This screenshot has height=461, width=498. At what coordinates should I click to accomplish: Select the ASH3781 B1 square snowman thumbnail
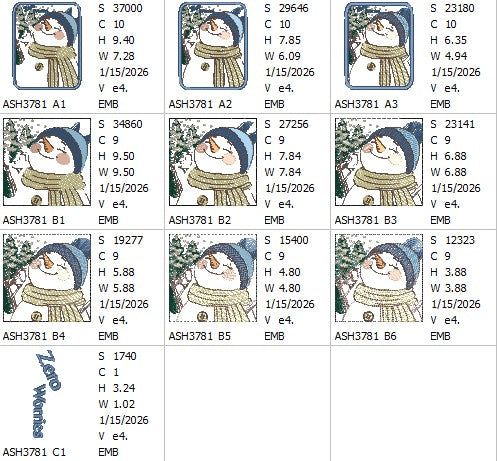click(x=47, y=162)
